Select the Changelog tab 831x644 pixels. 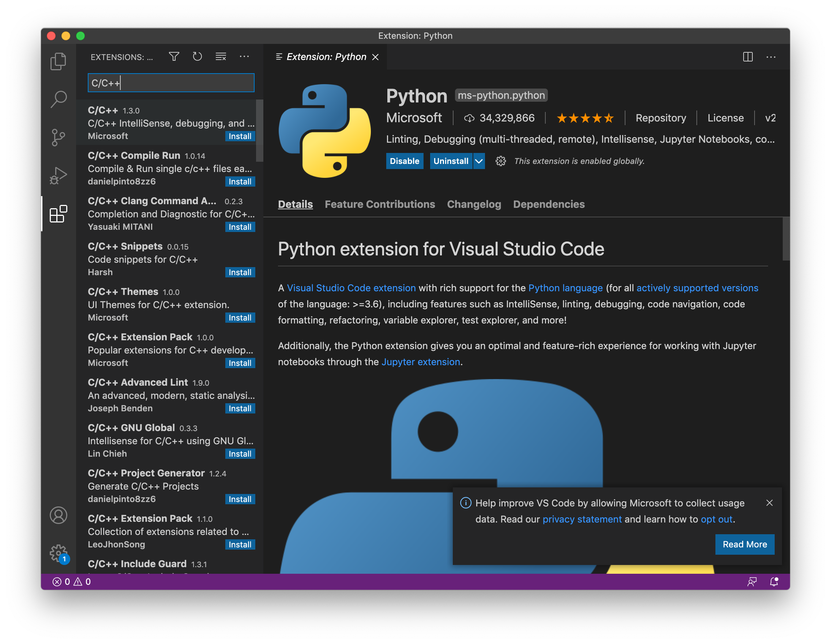(x=475, y=204)
